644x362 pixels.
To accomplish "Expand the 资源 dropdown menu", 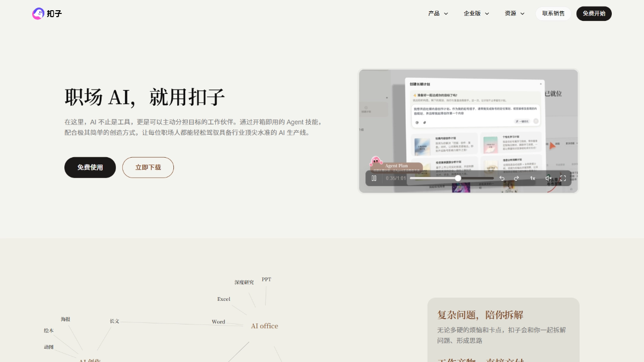I will [x=514, y=13].
